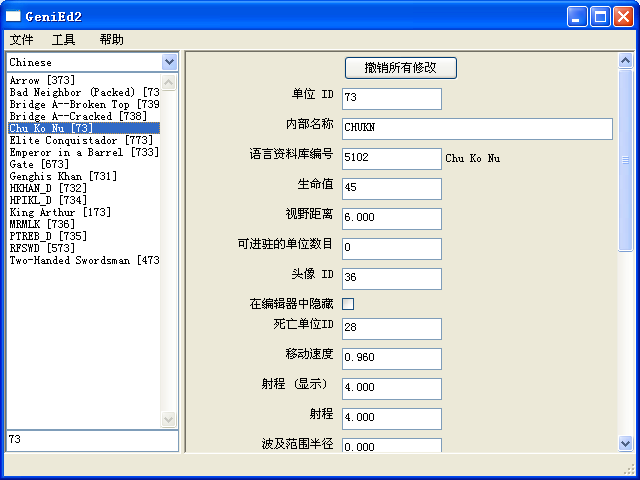Toggle the 在编辑器中隐藏 checkbox
Image resolution: width=640 pixels, height=480 pixels.
pyautogui.click(x=348, y=303)
